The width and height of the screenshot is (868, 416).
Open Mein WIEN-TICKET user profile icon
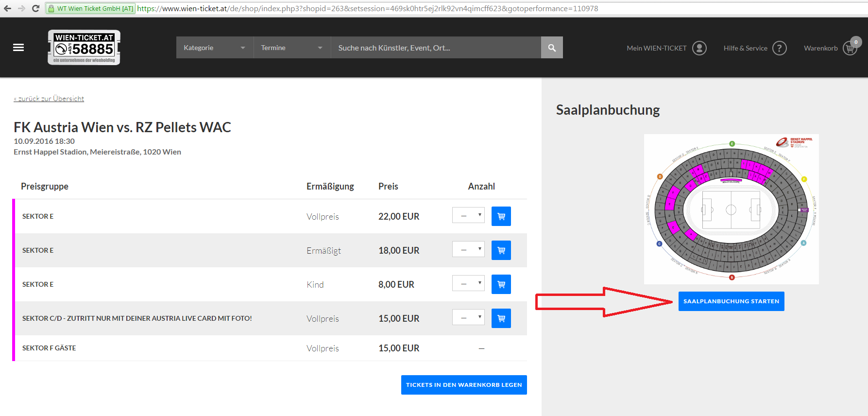pos(699,48)
